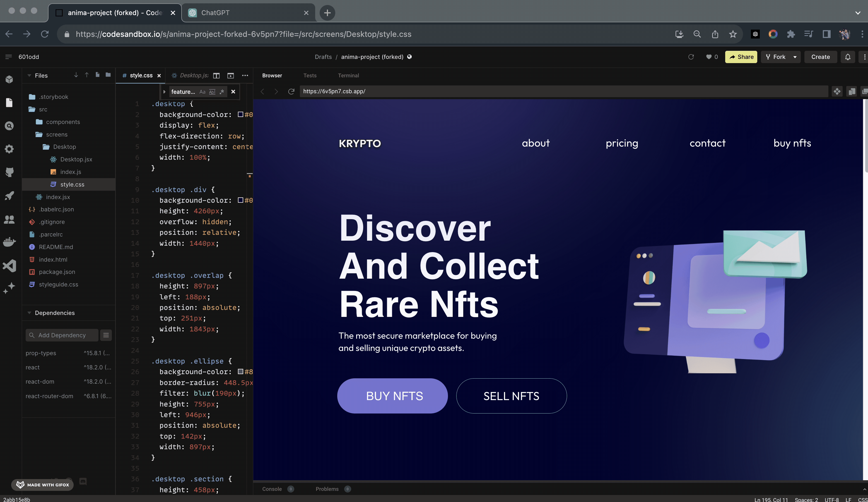Image resolution: width=868 pixels, height=502 pixels.
Task: Open the Live collaboration people panel
Action: [9, 219]
